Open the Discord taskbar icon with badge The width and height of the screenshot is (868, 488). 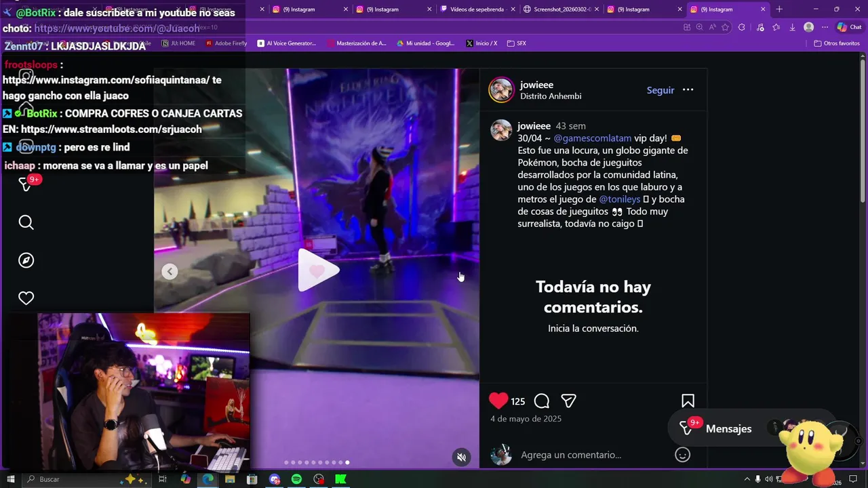(275, 479)
